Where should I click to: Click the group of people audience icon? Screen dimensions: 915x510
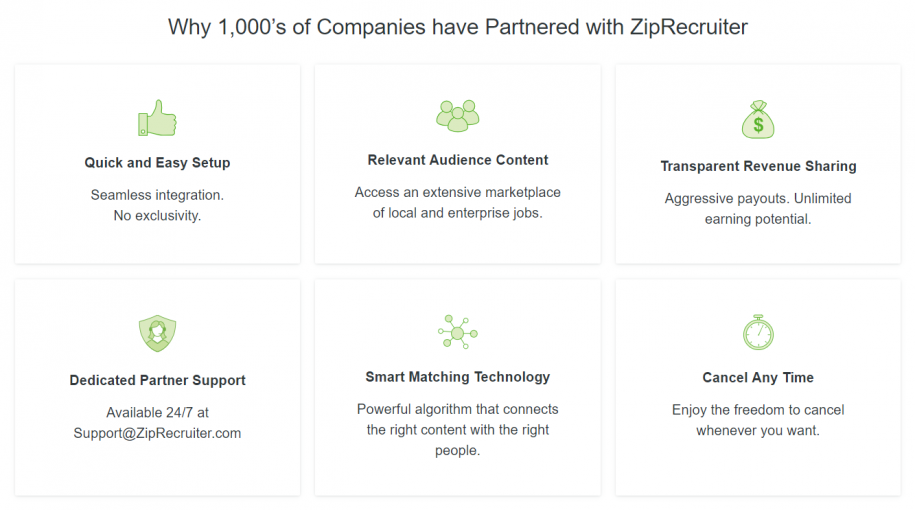click(x=457, y=116)
